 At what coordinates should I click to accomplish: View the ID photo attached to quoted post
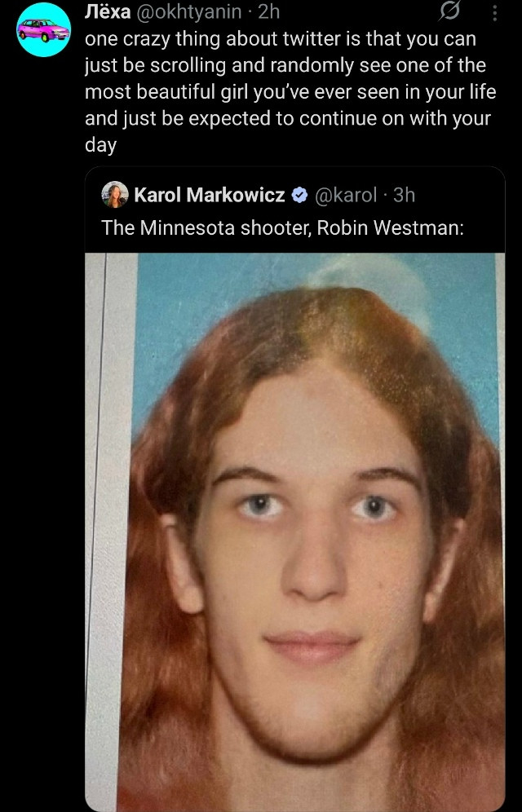click(x=294, y=532)
